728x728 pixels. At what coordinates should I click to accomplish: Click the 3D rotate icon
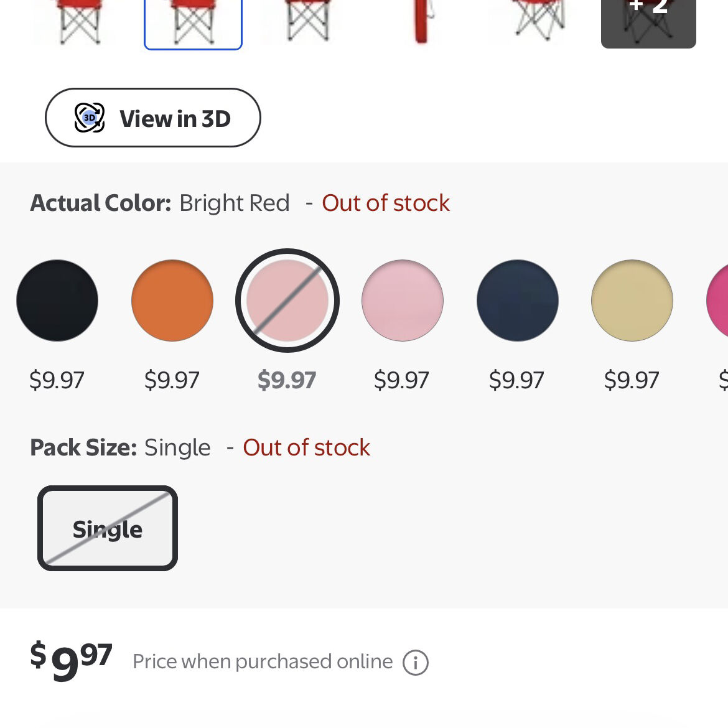pyautogui.click(x=90, y=118)
